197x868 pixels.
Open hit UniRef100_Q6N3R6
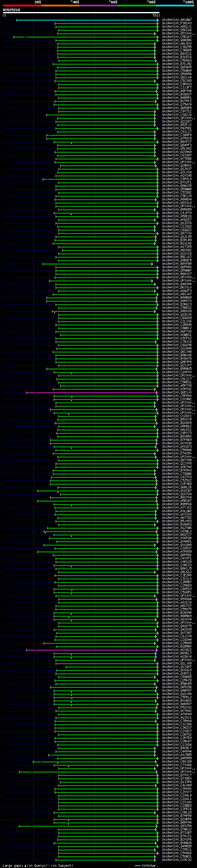177,40
